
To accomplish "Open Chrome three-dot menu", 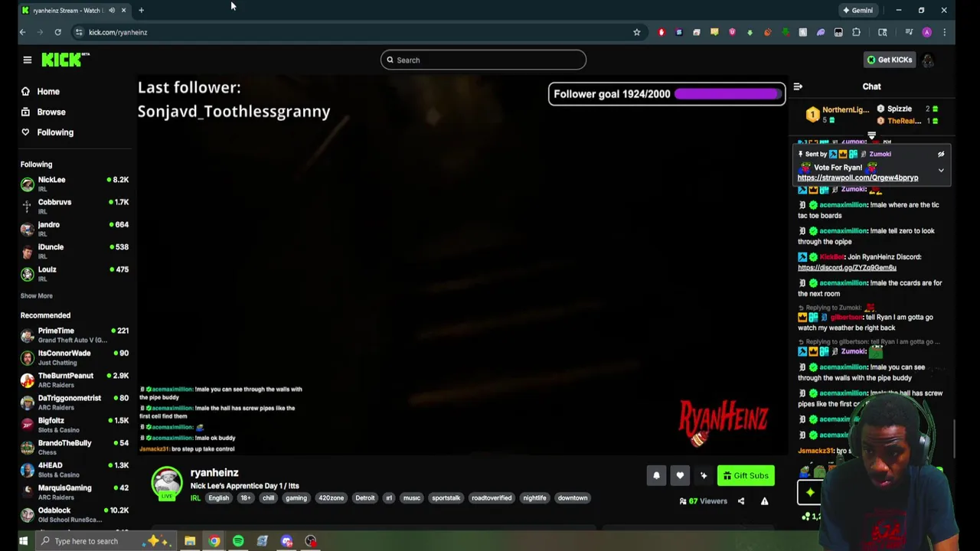I will 945,32.
